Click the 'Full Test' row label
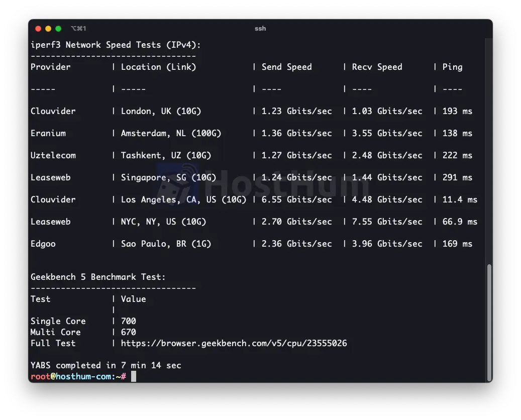Image resolution: width=521 pixels, height=420 pixels. pos(53,343)
